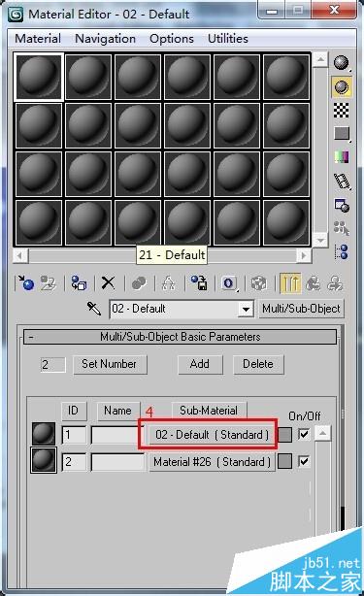The height and width of the screenshot is (596, 364).
Task: Click sub-material 2 preview sphere thumbnail
Action: 44,460
